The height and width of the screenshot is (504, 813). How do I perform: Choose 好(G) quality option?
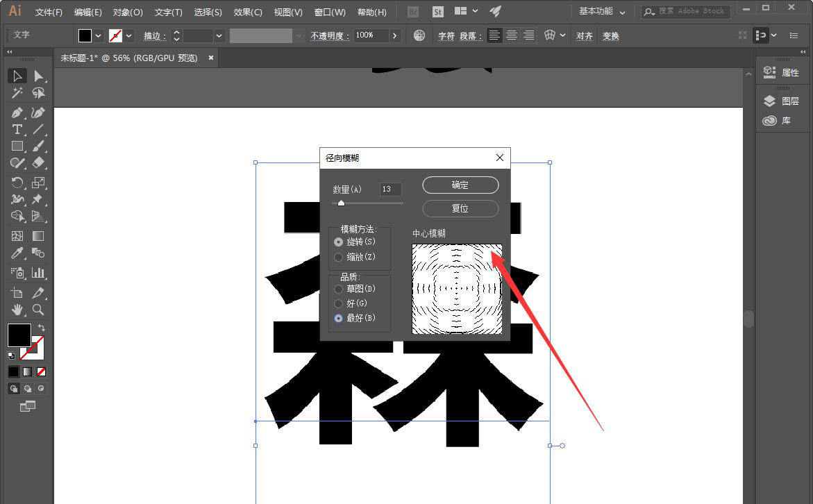point(338,303)
